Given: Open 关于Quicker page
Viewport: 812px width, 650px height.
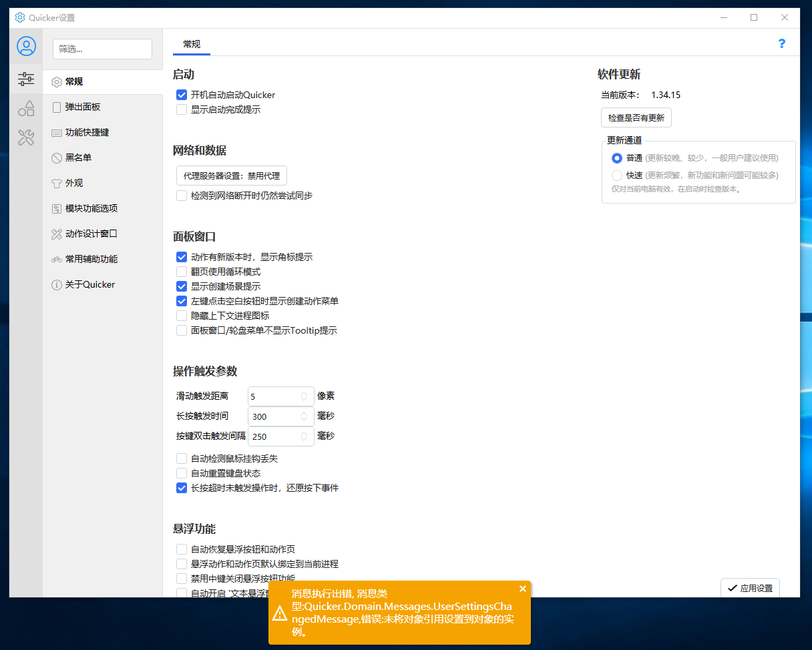Looking at the screenshot, I should coord(103,285).
